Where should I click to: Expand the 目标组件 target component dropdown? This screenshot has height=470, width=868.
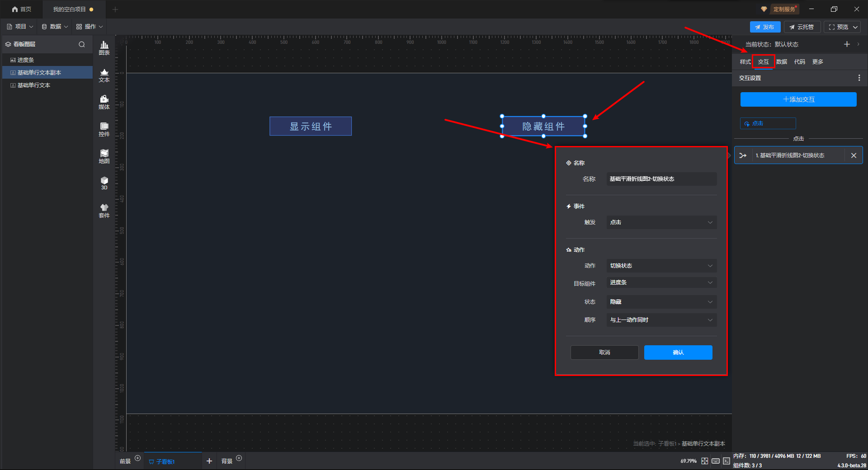(661, 282)
